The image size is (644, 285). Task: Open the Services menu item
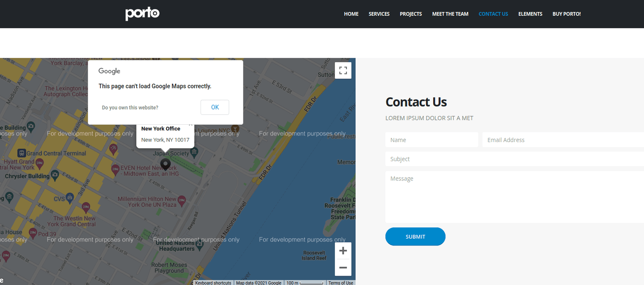click(x=379, y=14)
